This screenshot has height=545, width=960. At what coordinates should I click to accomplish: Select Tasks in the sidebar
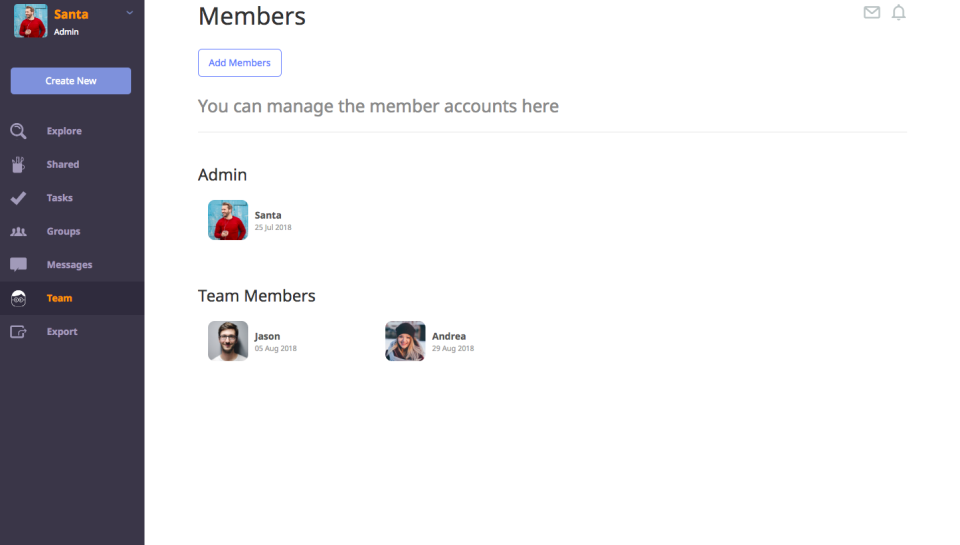pos(59,198)
